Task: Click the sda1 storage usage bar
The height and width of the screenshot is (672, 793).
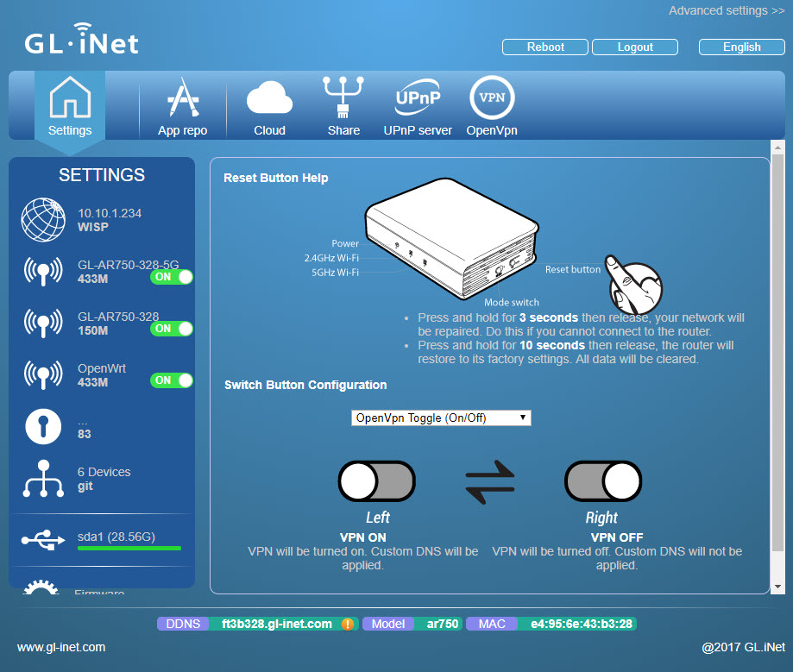Action: 129,548
